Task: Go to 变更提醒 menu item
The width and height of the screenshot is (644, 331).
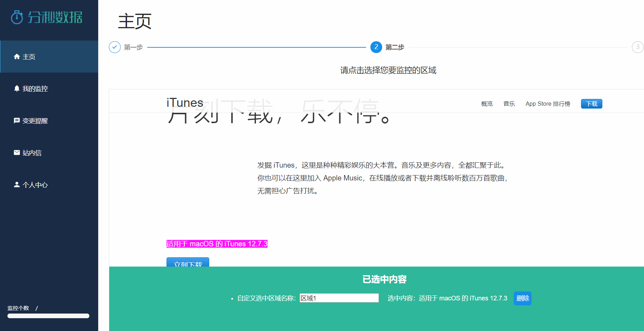Action: [49, 121]
